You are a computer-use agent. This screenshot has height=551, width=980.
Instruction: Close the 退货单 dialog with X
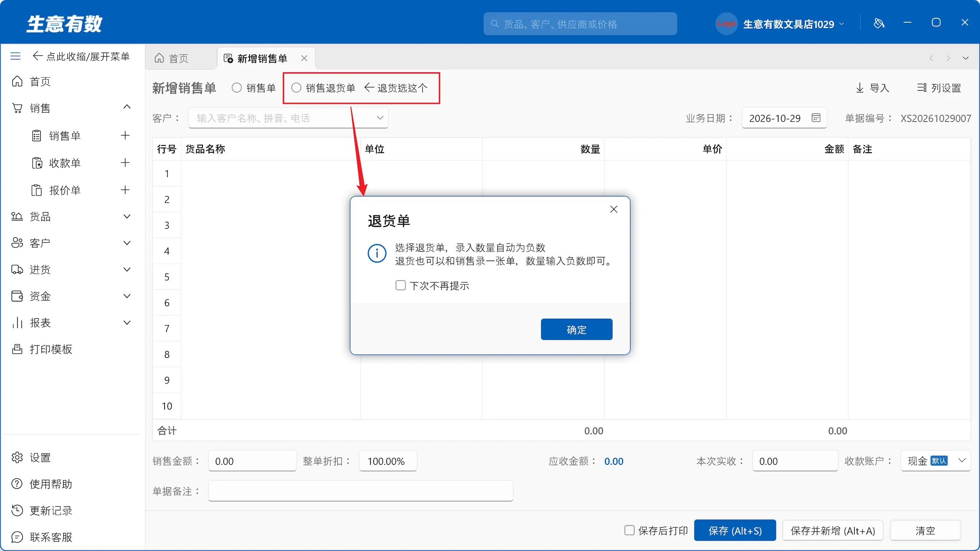(614, 209)
